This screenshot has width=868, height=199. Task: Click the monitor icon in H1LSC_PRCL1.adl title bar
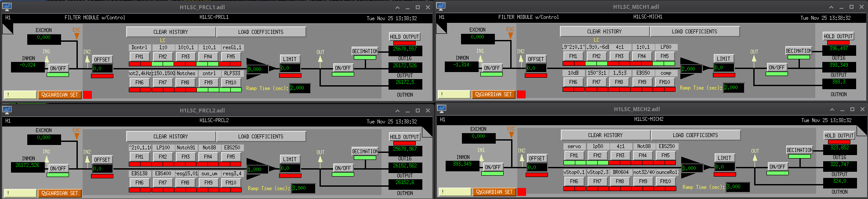pos(7,7)
